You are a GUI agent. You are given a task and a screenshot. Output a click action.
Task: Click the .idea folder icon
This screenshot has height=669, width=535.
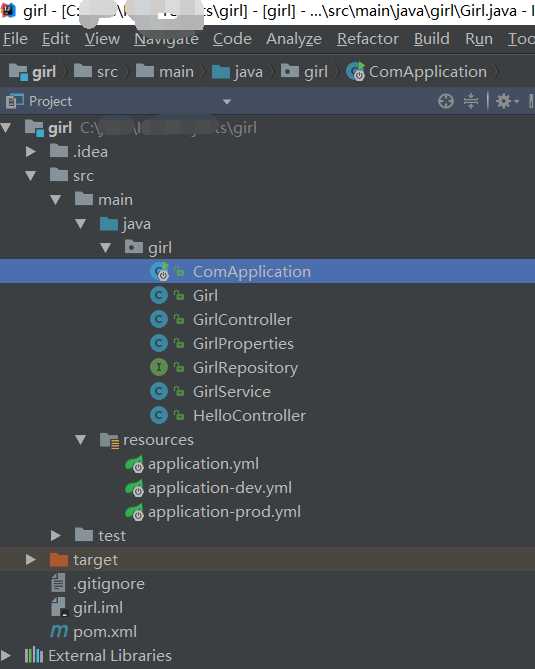pyautogui.click(x=59, y=151)
